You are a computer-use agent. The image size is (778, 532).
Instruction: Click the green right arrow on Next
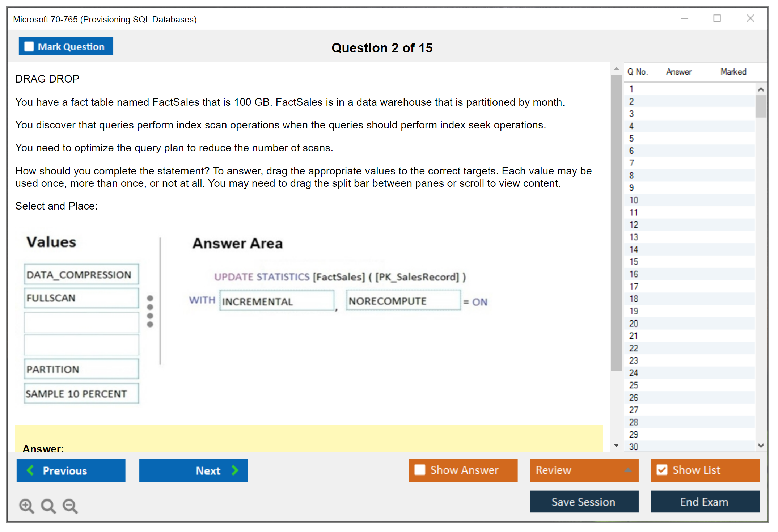click(x=235, y=470)
